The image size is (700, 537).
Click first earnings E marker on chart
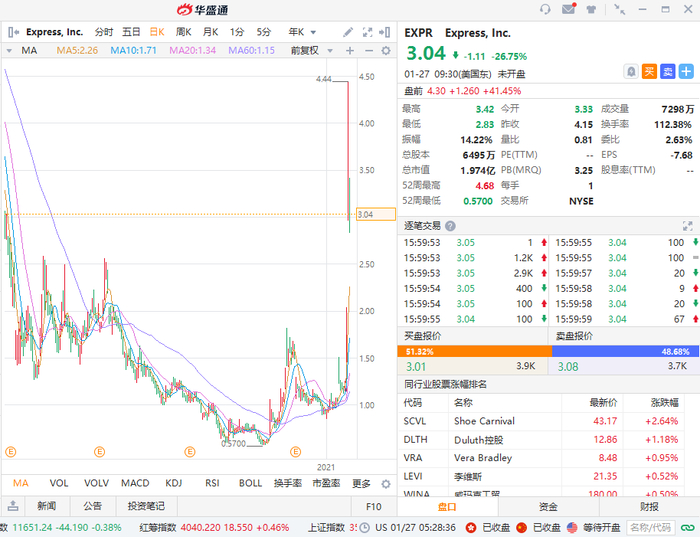[11, 452]
